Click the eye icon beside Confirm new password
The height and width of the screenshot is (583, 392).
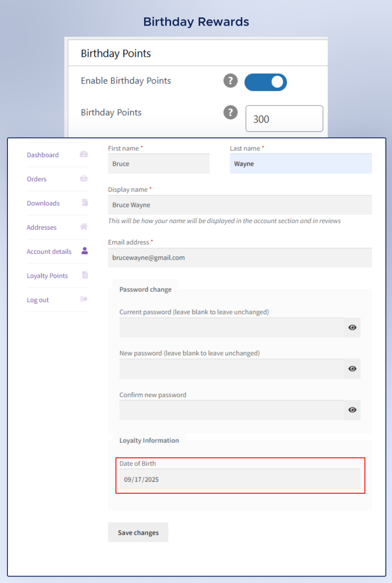352,410
